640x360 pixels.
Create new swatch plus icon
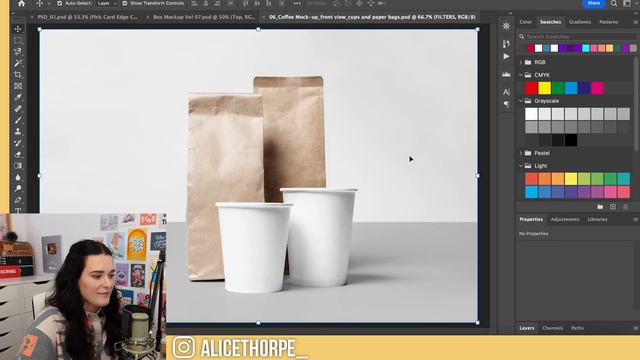613,207
